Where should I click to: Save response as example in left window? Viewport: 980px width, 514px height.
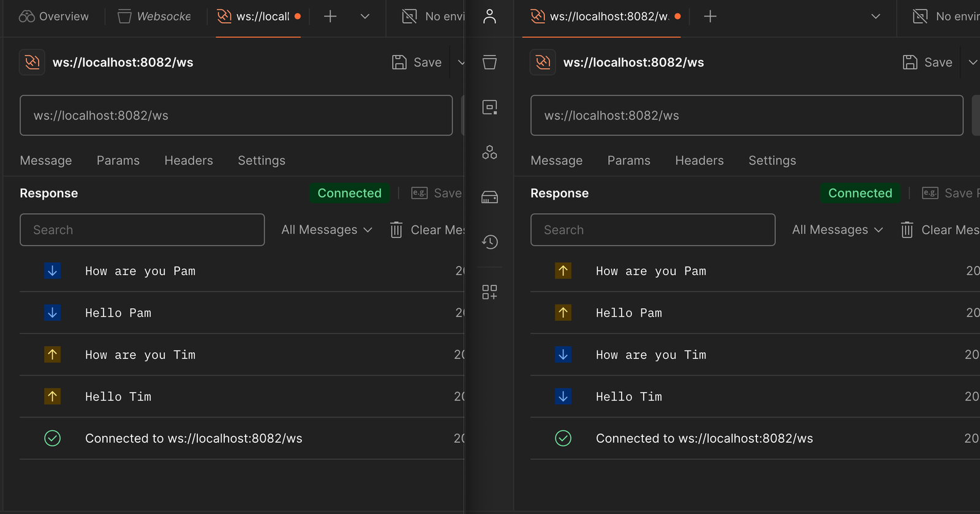(437, 193)
